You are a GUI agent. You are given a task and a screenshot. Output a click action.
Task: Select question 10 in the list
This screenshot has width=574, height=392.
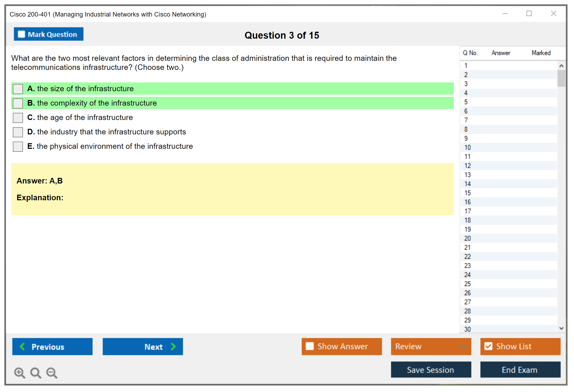[x=467, y=147]
